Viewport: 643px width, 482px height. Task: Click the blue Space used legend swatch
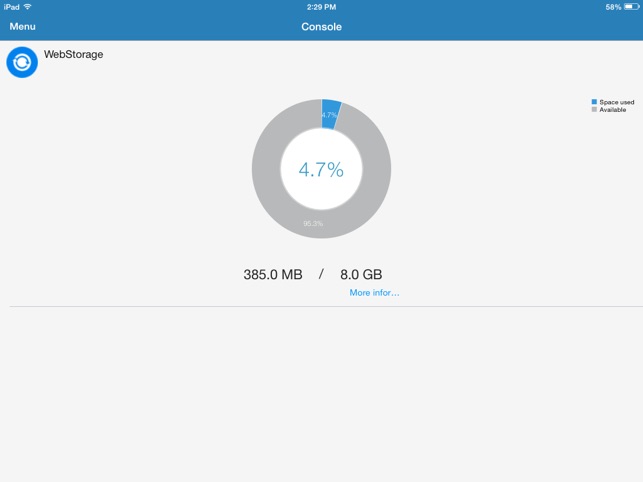click(x=594, y=102)
